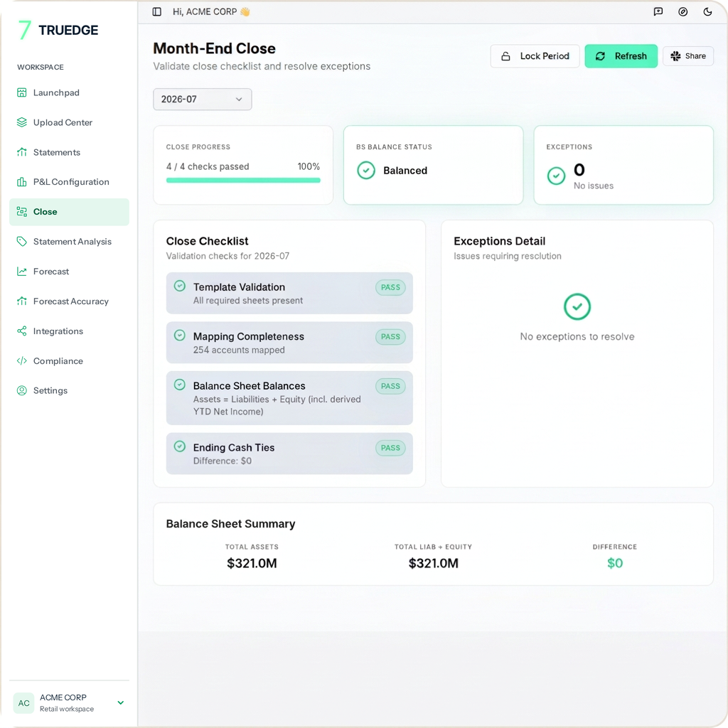This screenshot has width=728, height=728.
Task: Open Launchpad in the sidebar
Action: pyautogui.click(x=69, y=92)
